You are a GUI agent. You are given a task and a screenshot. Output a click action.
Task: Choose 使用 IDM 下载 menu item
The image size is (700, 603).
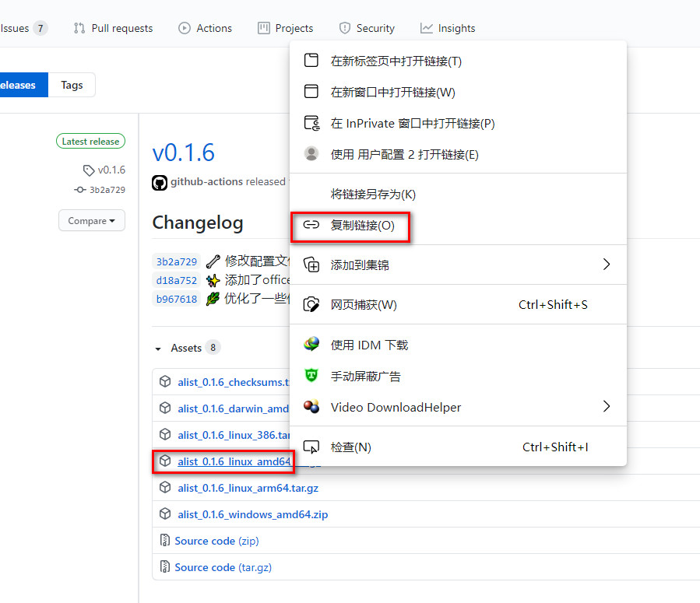pos(458,345)
